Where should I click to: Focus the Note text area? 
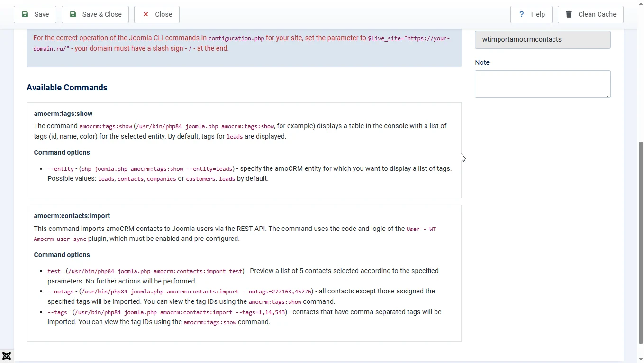click(543, 84)
